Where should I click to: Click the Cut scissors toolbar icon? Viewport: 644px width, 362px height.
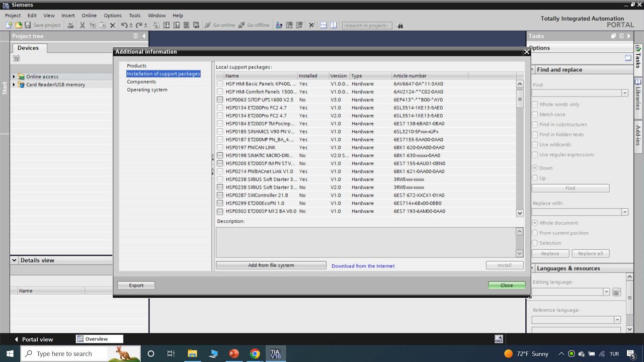[83, 25]
